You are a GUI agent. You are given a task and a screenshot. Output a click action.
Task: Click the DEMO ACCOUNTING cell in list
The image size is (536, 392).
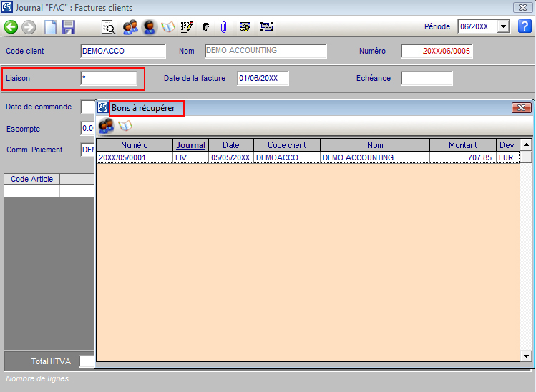click(375, 157)
